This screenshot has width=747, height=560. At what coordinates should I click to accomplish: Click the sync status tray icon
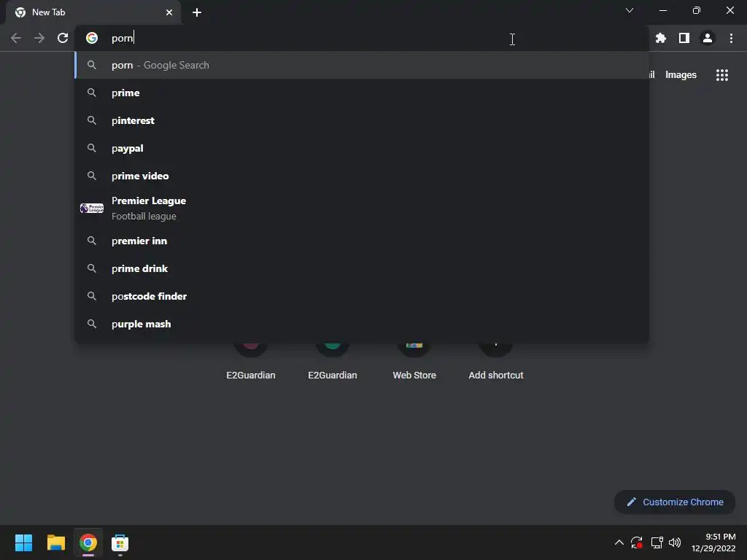636,542
